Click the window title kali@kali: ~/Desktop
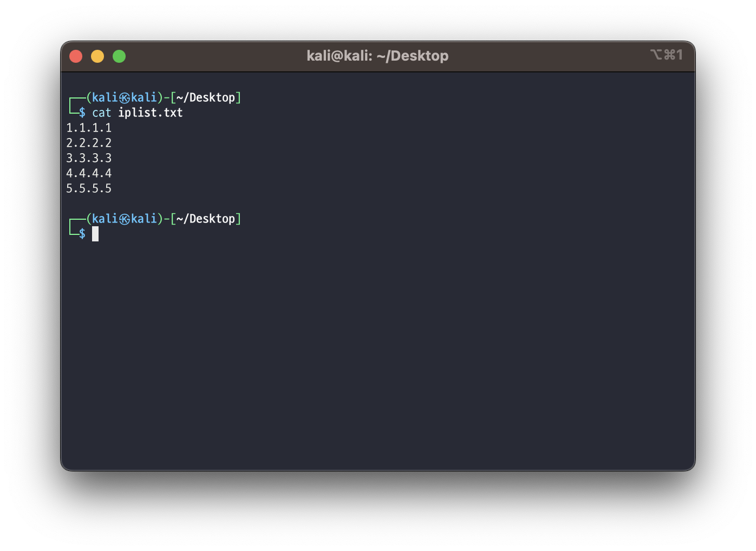756x551 pixels. point(377,56)
